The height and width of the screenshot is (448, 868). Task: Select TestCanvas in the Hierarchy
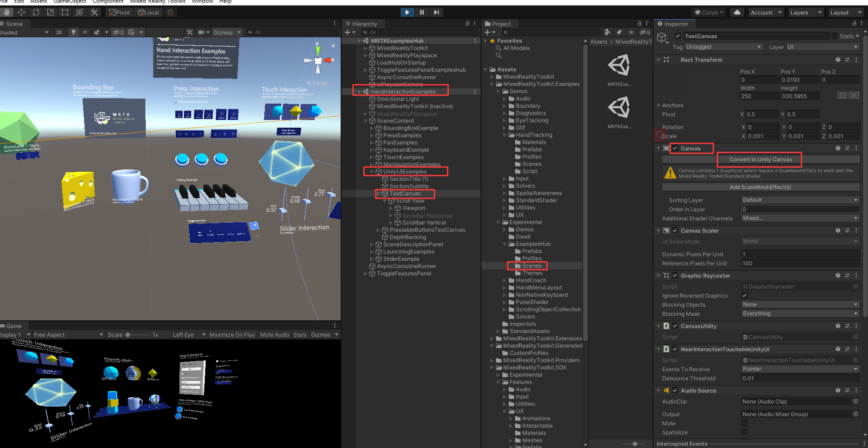(405, 193)
